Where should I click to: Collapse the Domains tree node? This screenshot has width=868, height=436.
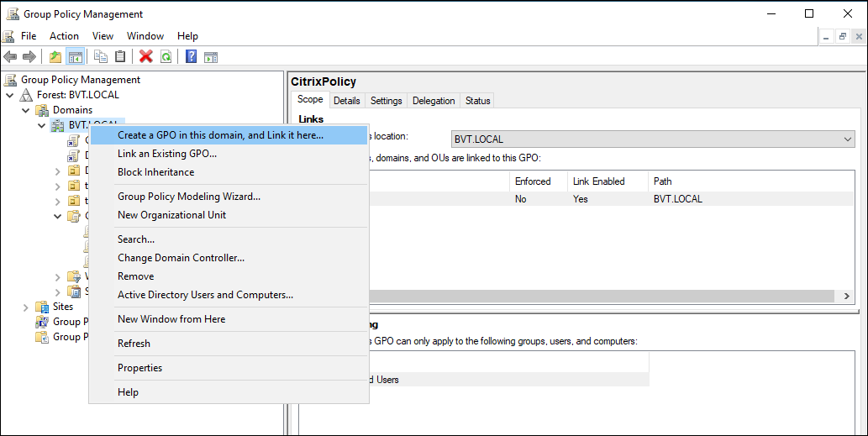[26, 110]
